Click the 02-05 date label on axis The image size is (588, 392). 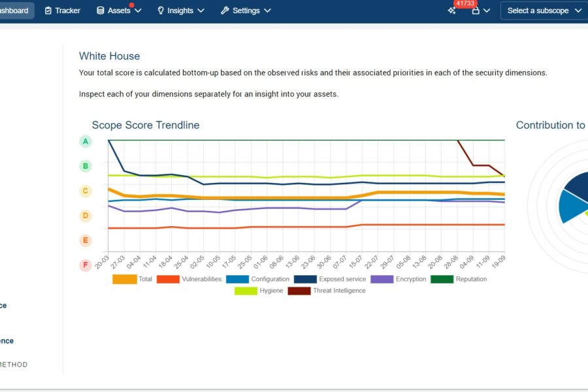(197, 262)
